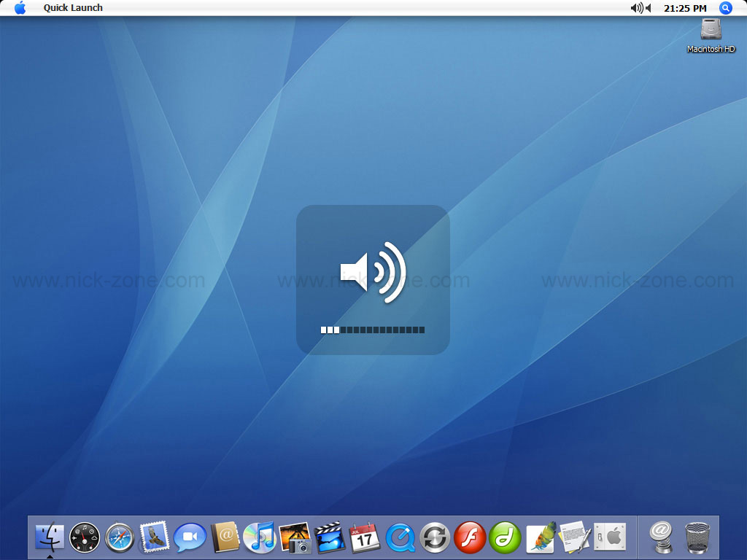
Task: Open iSync from the dock
Action: tap(435, 537)
